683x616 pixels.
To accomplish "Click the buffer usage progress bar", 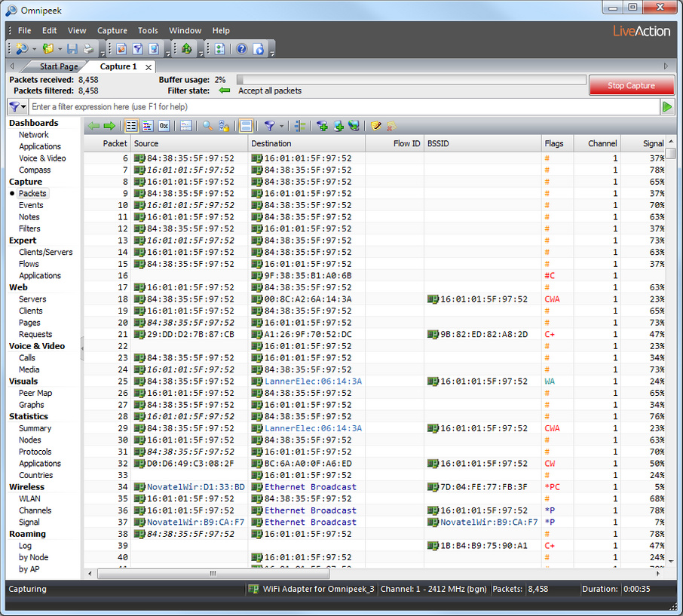I will pyautogui.click(x=411, y=80).
